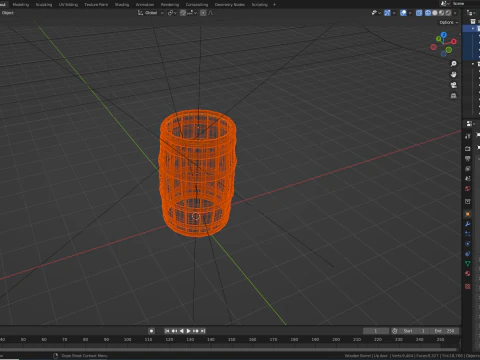The image size is (480, 360).
Task: Expand the Options dropdown in viewport
Action: coord(449,22)
